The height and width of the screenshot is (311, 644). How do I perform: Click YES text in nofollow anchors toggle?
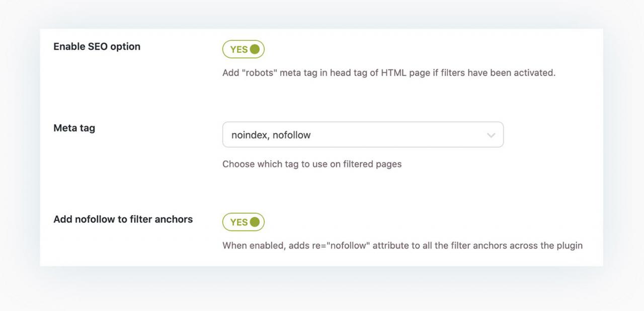pos(238,222)
